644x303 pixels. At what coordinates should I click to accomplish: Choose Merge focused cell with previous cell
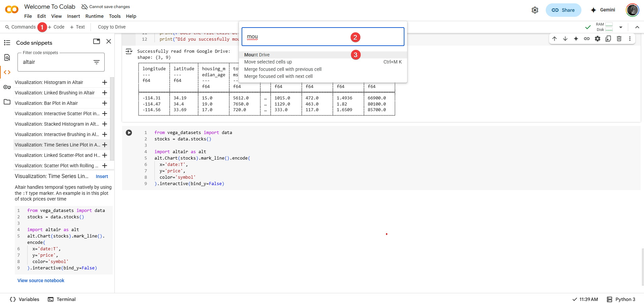coord(323,69)
